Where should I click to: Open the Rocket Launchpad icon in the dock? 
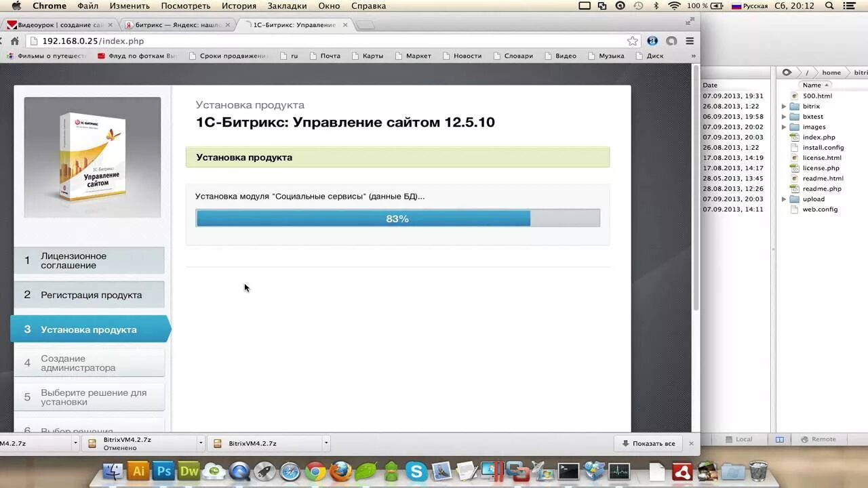click(x=264, y=471)
